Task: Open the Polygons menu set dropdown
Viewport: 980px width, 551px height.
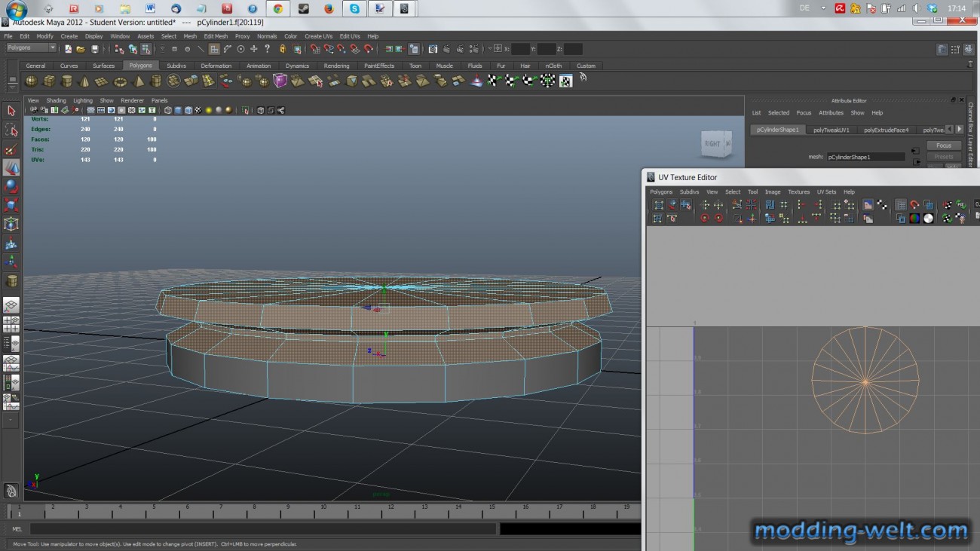Action: pyautogui.click(x=31, y=48)
